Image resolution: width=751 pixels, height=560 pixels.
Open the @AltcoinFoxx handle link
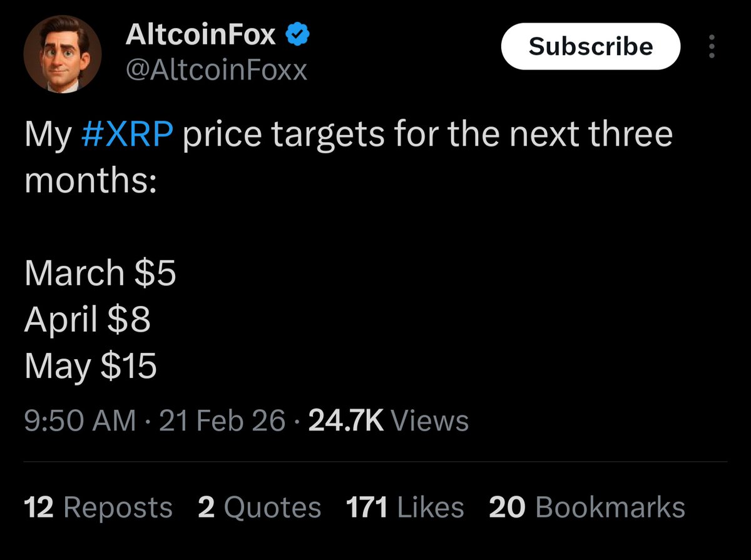[217, 71]
